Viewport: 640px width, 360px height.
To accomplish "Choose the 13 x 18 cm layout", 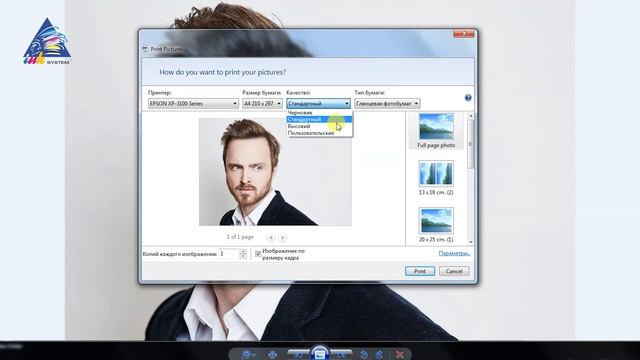I will tap(436, 178).
